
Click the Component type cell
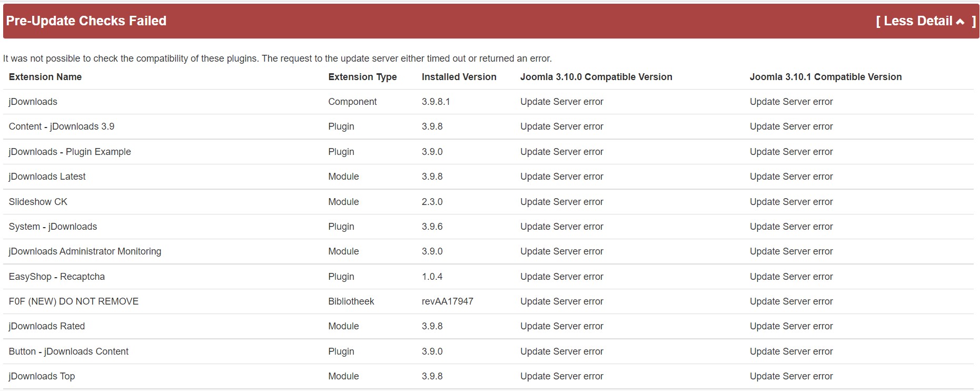(x=352, y=102)
